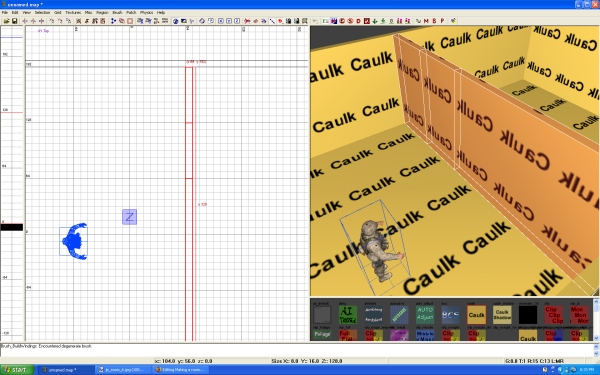The width and height of the screenshot is (600, 375).
Task: Click the Z view toggle toolbar button
Action: (237, 21)
